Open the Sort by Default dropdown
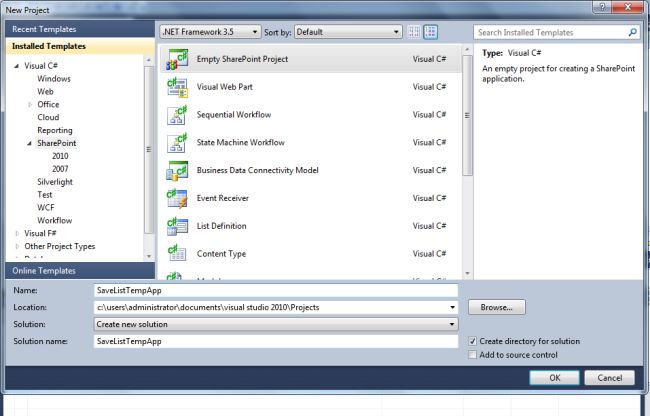This screenshot has height=416, width=650. pyautogui.click(x=348, y=32)
